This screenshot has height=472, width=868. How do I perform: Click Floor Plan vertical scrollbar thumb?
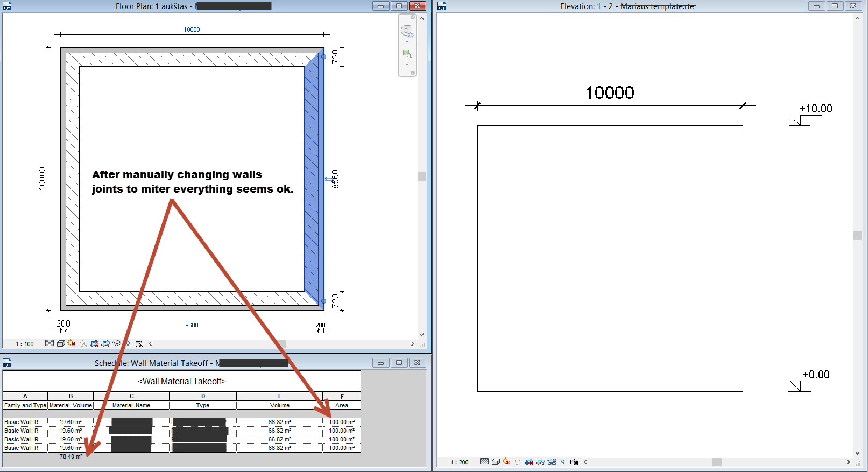[x=421, y=176]
